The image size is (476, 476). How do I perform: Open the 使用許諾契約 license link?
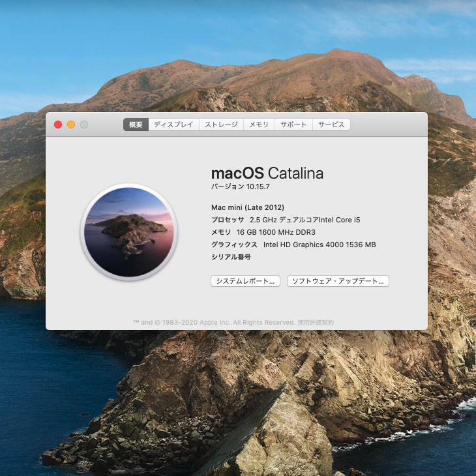click(x=316, y=323)
